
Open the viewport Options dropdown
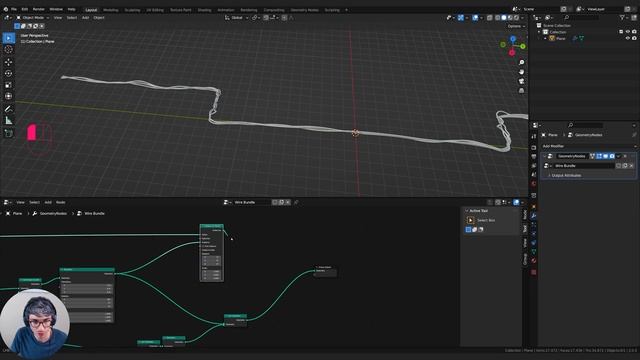tap(516, 26)
